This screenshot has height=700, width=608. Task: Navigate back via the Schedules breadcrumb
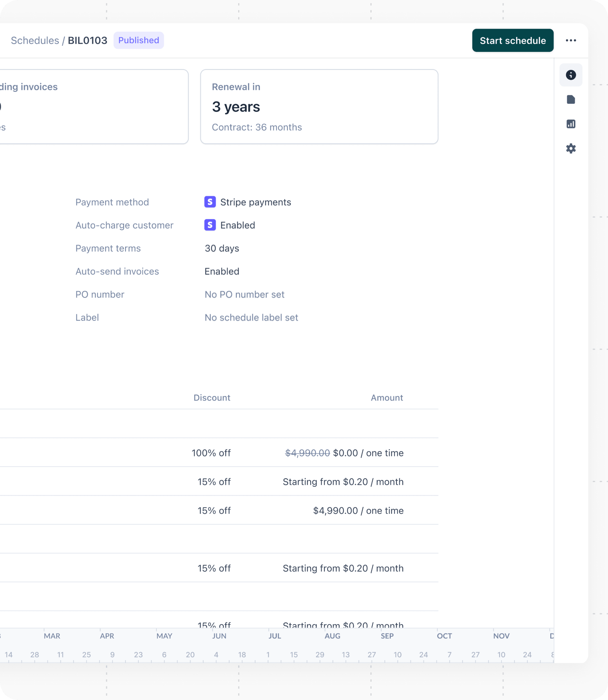[35, 40]
